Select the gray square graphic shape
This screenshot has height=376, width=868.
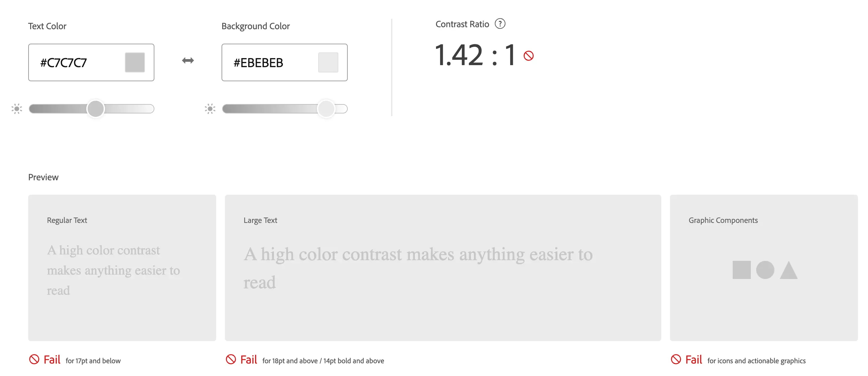[x=741, y=270]
